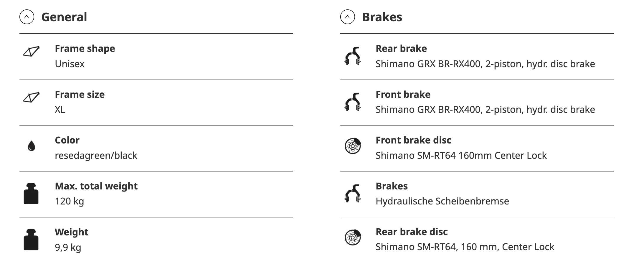Click the Front brake disc SM-RT64 text

[x=461, y=156]
